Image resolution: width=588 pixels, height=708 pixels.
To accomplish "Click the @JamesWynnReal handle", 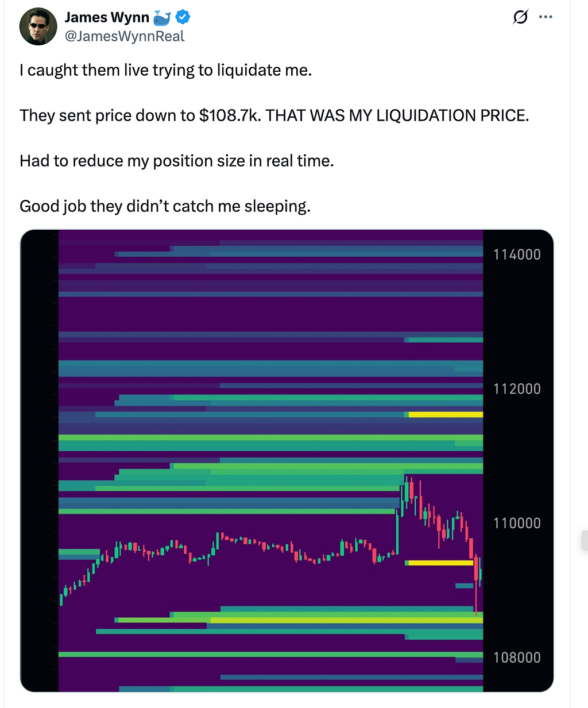I will [125, 36].
